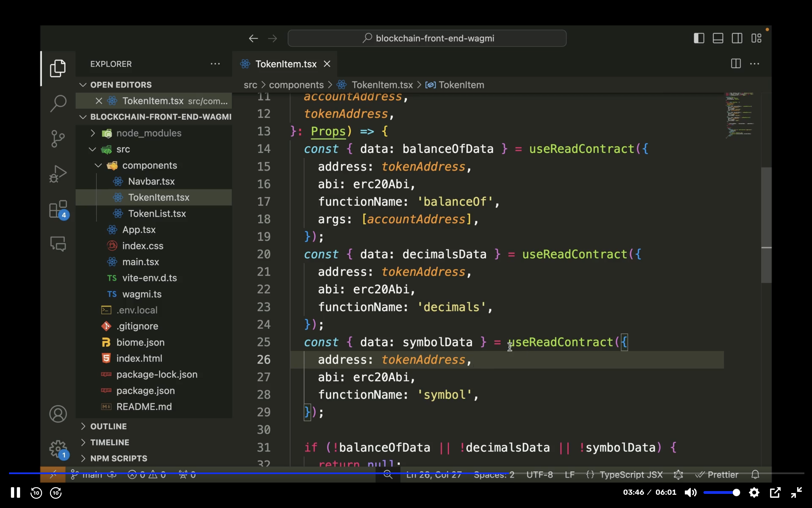The height and width of the screenshot is (508, 812).
Task: Toggle the primary side bar
Action: pyautogui.click(x=699, y=38)
